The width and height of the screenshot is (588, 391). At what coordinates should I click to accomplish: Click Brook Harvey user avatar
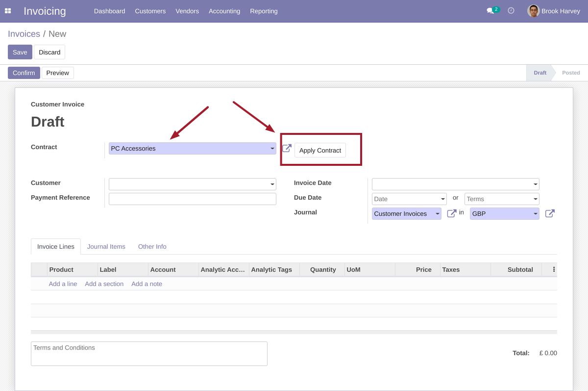coord(533,11)
